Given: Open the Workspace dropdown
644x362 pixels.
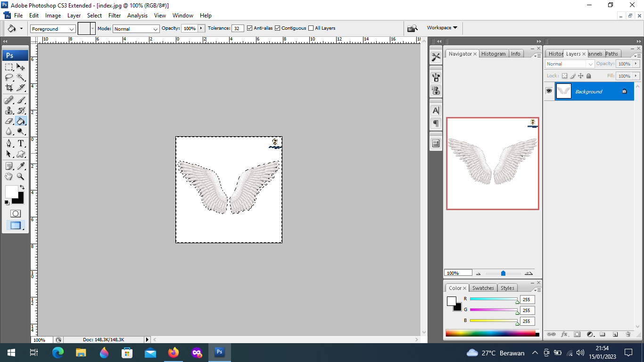Looking at the screenshot, I should (x=442, y=28).
